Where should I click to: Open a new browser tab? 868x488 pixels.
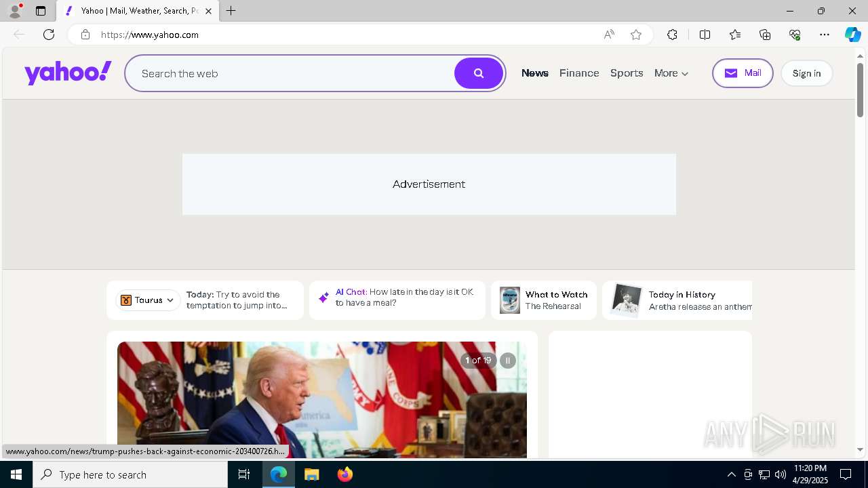click(231, 11)
